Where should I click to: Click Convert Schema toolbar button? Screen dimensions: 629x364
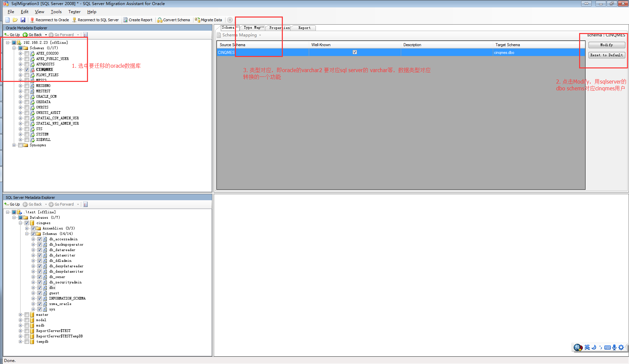point(174,20)
